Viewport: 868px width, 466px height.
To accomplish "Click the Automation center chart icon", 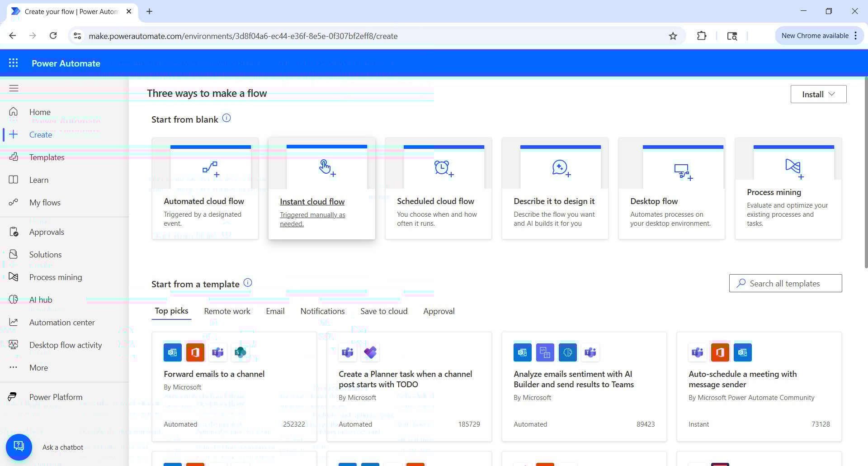I will 14,322.
